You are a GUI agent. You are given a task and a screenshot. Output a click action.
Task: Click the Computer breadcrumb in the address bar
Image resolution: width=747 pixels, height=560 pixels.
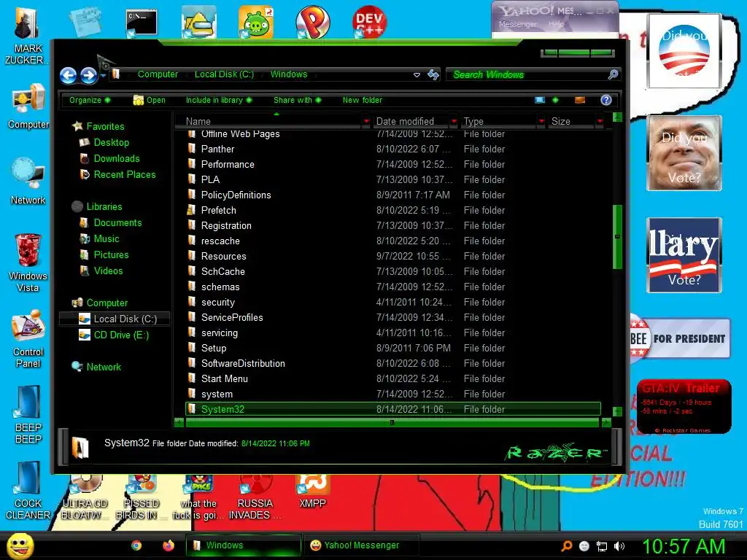(x=158, y=74)
